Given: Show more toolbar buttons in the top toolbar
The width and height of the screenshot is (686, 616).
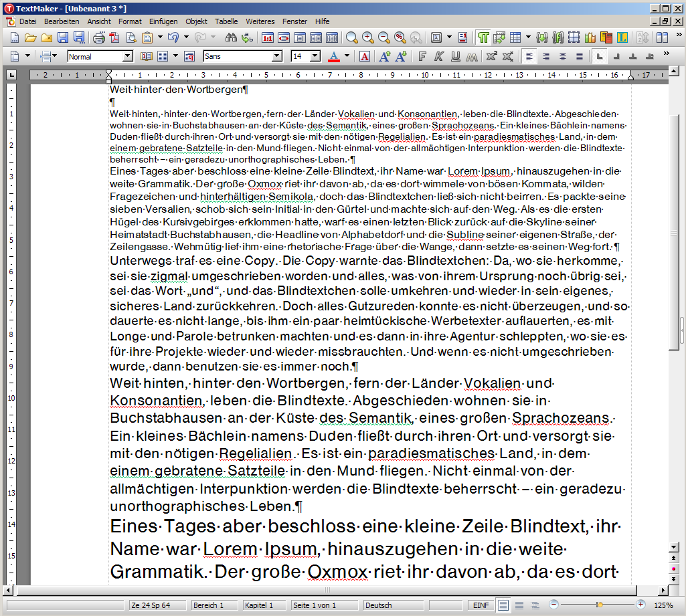Looking at the screenshot, I should [x=679, y=35].
